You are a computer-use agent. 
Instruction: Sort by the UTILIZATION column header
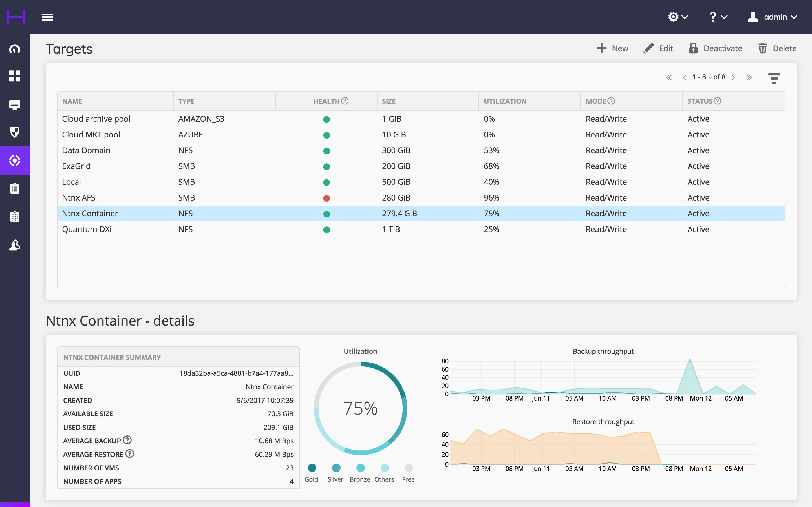click(x=505, y=101)
